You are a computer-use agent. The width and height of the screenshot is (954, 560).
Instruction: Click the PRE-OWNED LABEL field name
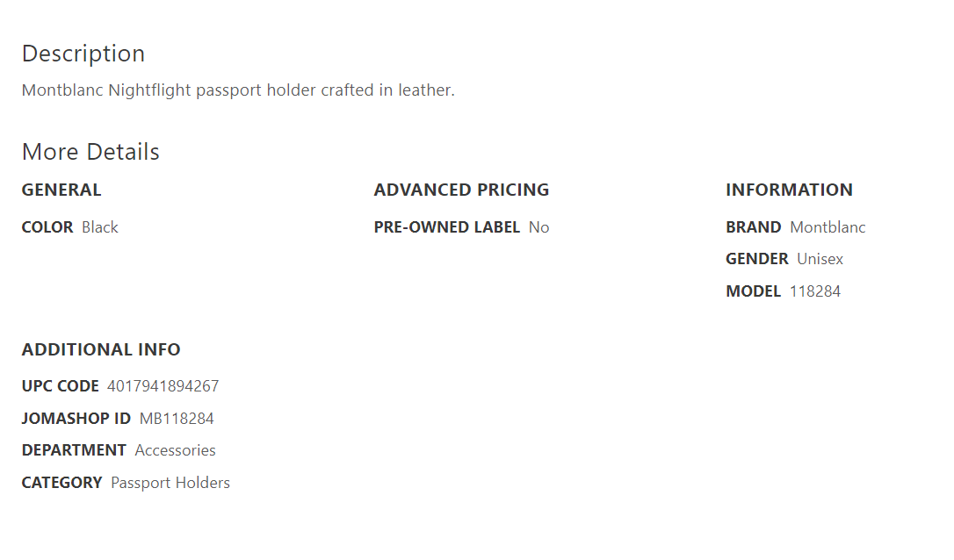[x=447, y=227]
